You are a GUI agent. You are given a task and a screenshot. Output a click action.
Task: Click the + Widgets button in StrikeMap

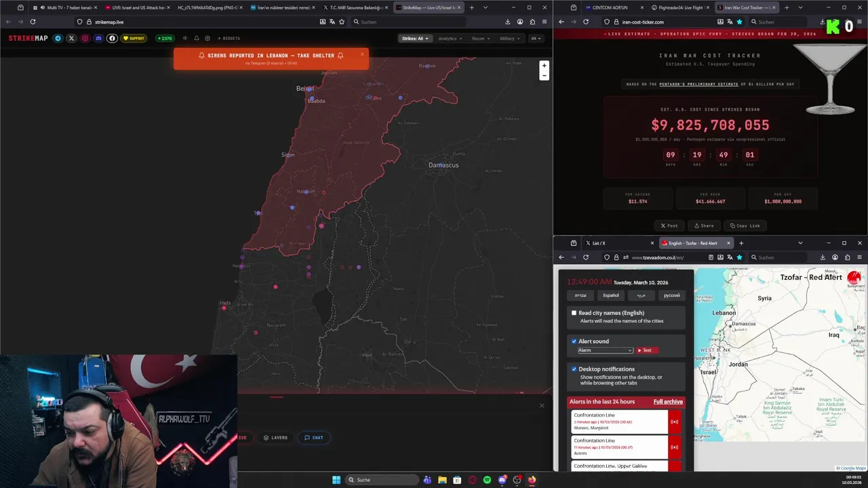pos(229,39)
